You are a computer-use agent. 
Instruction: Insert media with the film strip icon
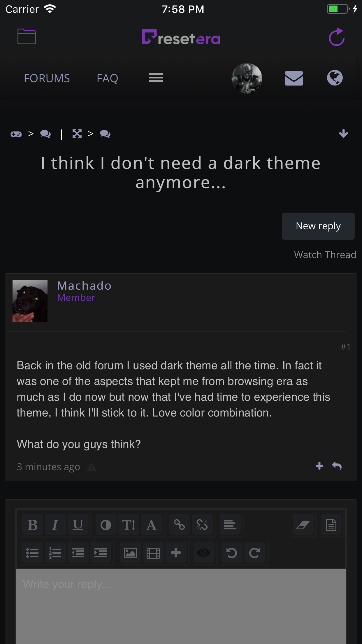(153, 553)
